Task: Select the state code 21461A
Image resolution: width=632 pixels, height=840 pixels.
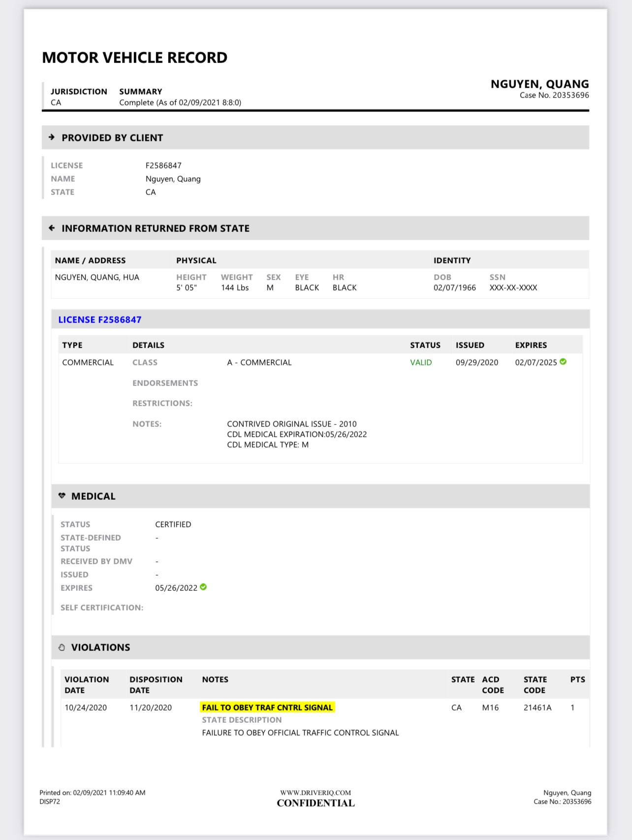Action: 537,708
